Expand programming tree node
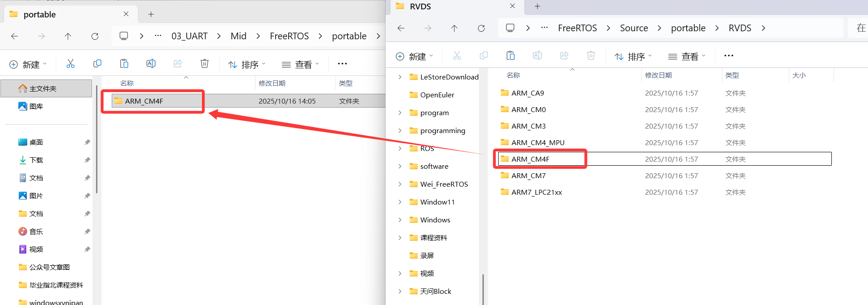Image resolution: width=868 pixels, height=305 pixels. point(400,130)
